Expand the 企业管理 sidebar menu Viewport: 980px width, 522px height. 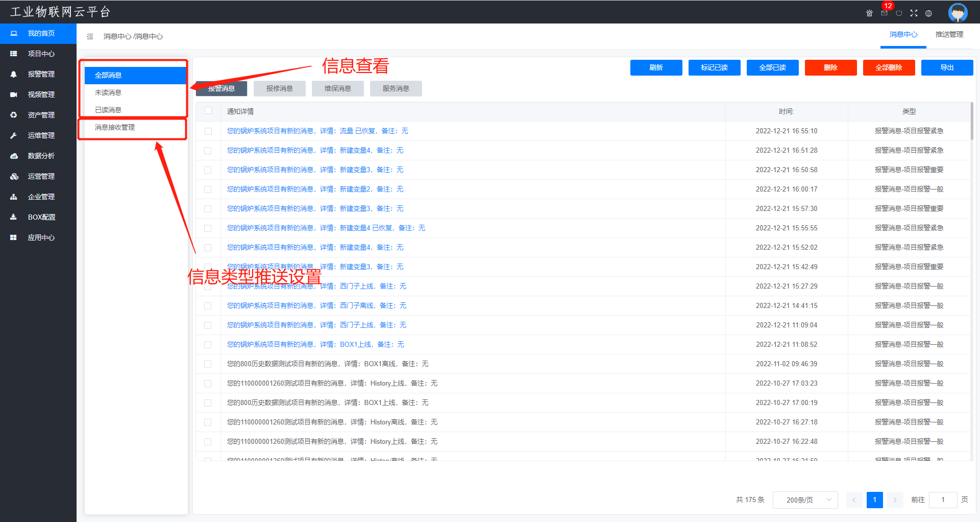[x=41, y=197]
